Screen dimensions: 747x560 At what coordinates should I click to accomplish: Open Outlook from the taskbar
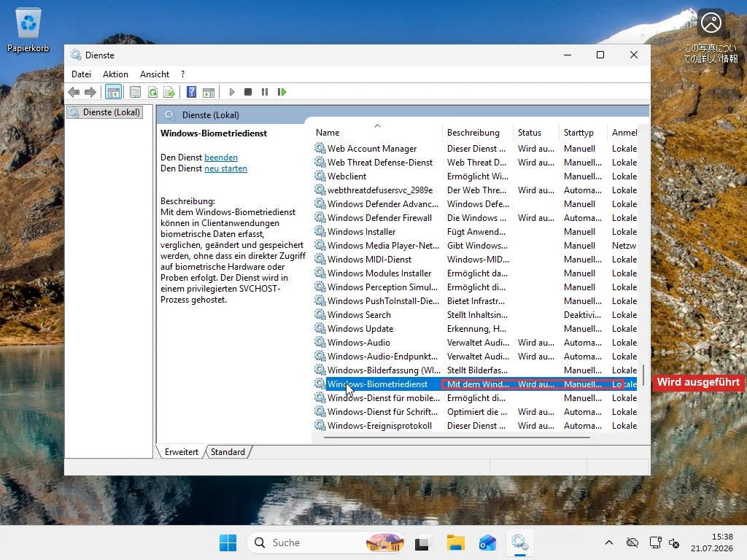tap(487, 542)
